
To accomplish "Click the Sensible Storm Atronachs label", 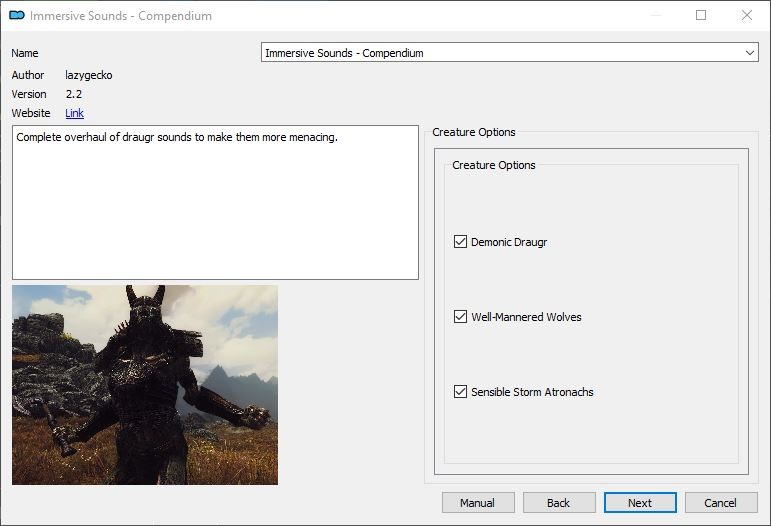I will [532, 392].
